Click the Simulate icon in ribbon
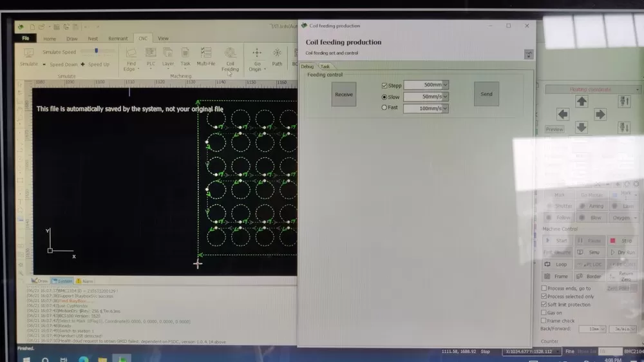This screenshot has height=362, width=644. pos(28,57)
